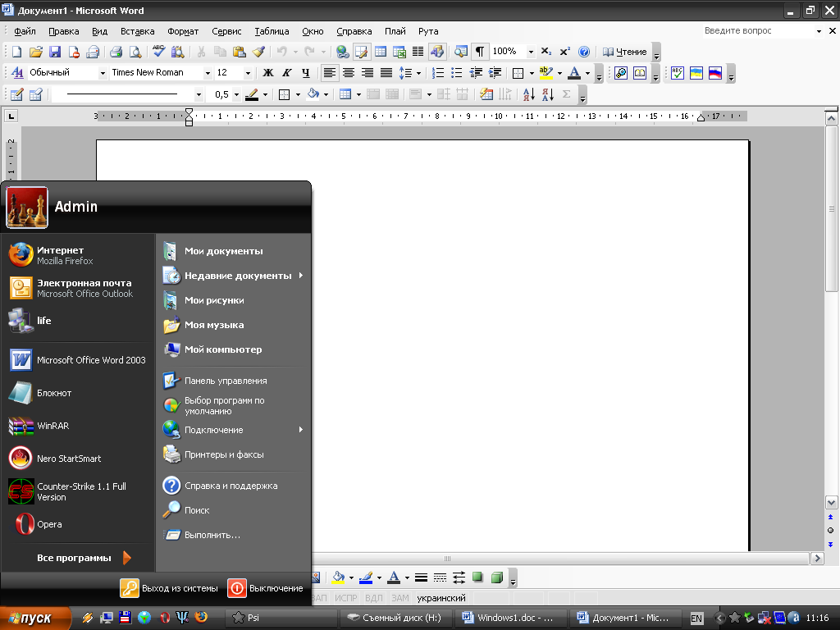Open the font size 12 dropdown
Viewport: 840px width, 630px height.
pyautogui.click(x=248, y=73)
